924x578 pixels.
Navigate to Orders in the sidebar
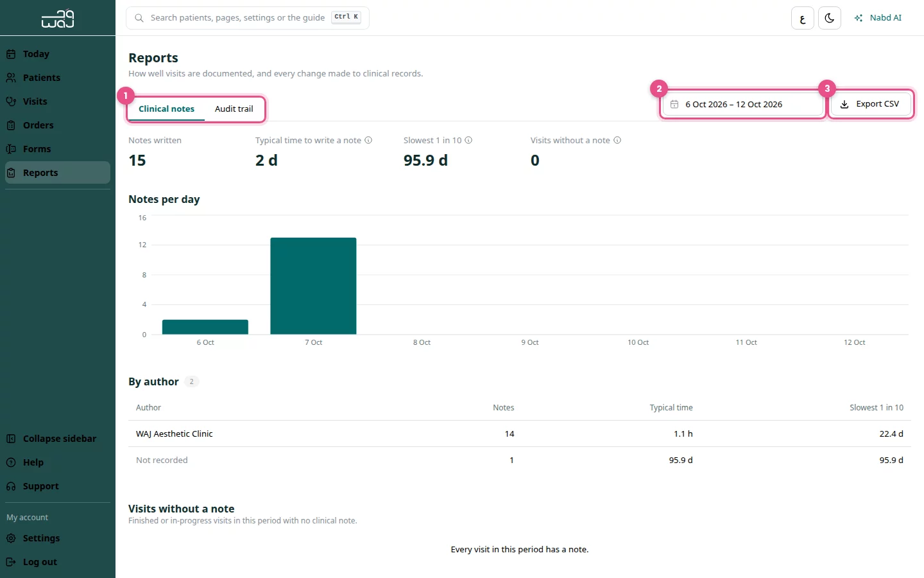click(x=58, y=125)
